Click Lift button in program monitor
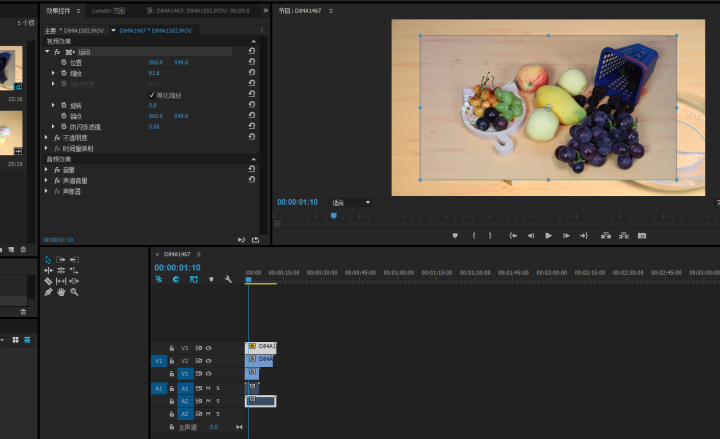 (x=606, y=236)
